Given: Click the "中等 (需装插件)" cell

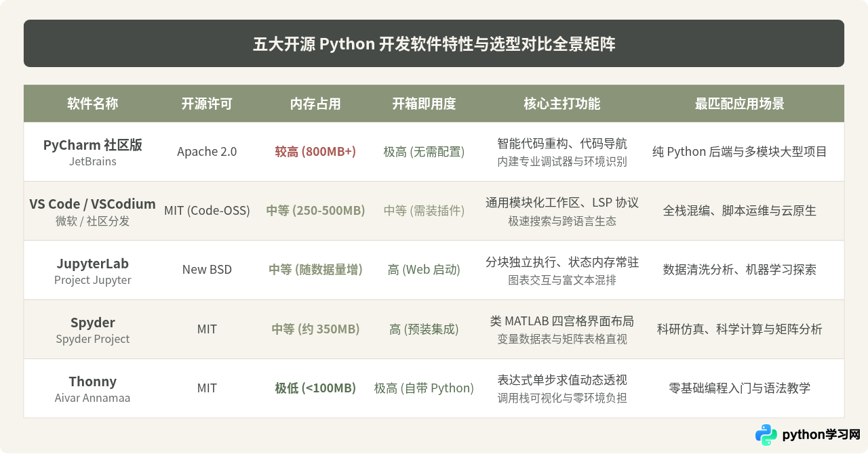Looking at the screenshot, I should pos(424,211).
